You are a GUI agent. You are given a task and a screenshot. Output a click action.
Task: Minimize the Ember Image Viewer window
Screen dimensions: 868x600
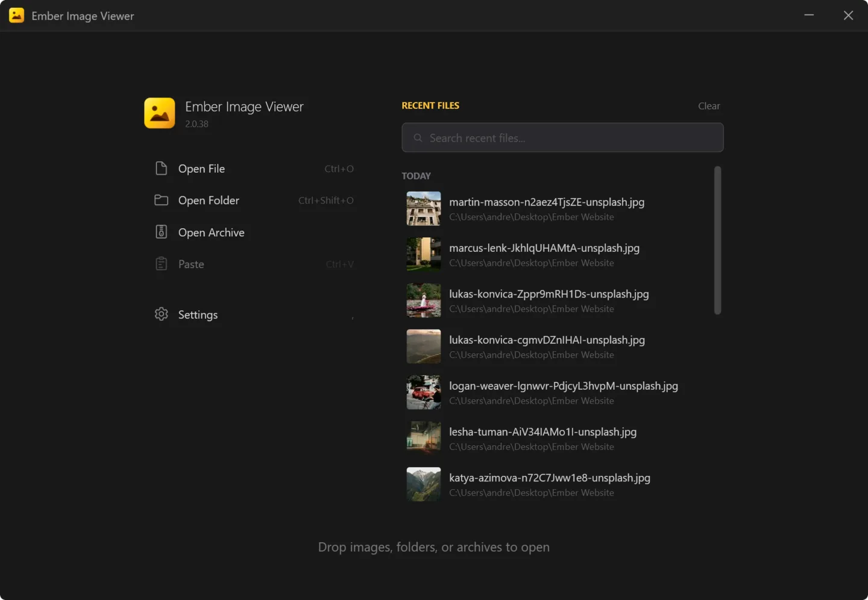(x=809, y=15)
